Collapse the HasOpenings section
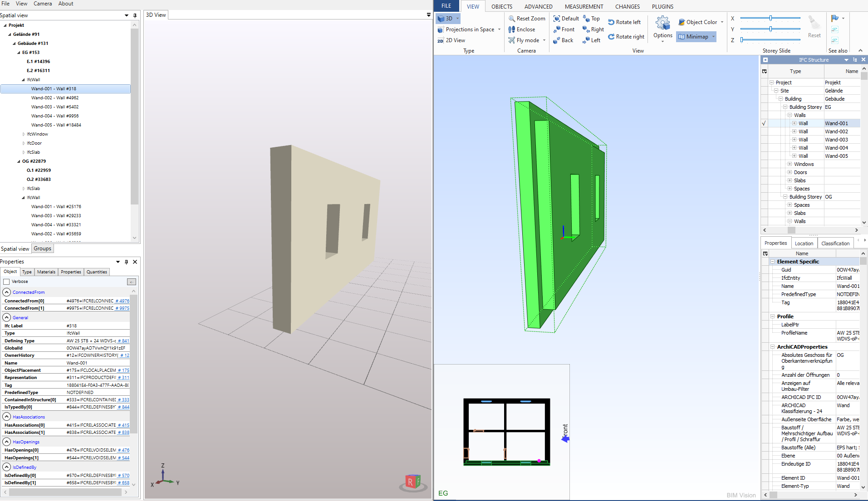Image resolution: width=868 pixels, height=501 pixels. pyautogui.click(x=7, y=442)
